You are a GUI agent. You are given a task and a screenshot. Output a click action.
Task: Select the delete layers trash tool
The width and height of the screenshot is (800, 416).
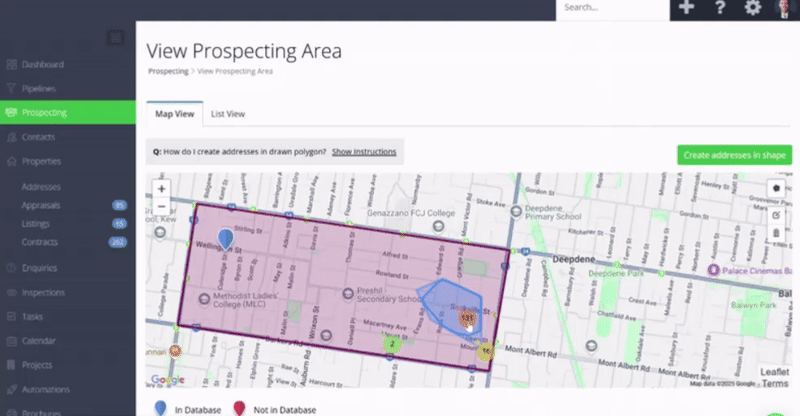(x=776, y=233)
